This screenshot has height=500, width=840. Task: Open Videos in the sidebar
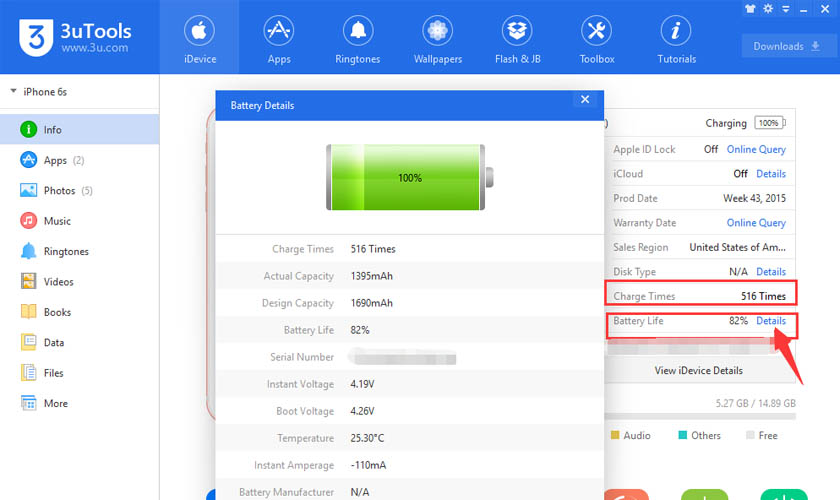57,282
